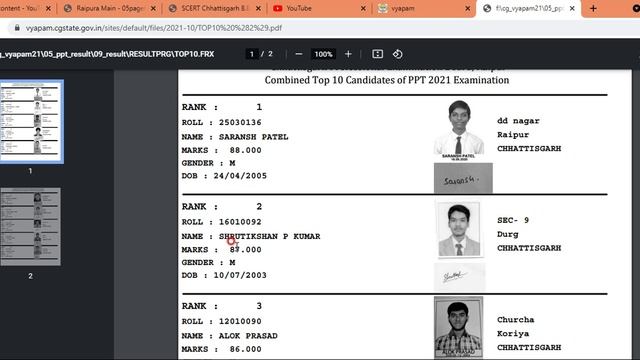Click DOB 10/07/2003

pos(240,276)
